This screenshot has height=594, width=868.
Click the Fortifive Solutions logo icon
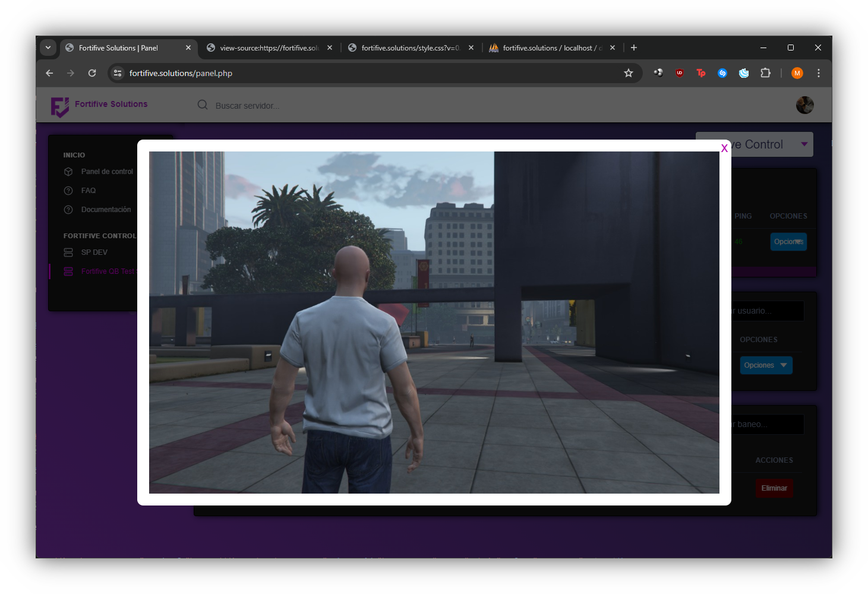click(60, 107)
